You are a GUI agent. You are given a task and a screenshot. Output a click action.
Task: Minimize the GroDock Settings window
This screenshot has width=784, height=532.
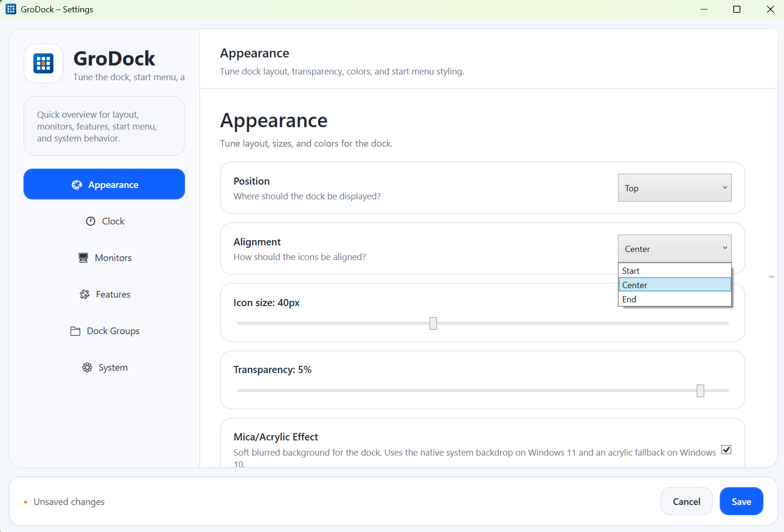click(704, 9)
